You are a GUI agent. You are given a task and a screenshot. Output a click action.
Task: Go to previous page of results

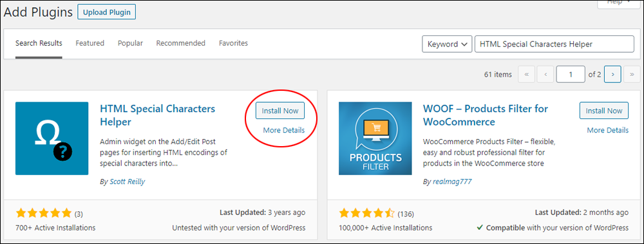coord(545,75)
